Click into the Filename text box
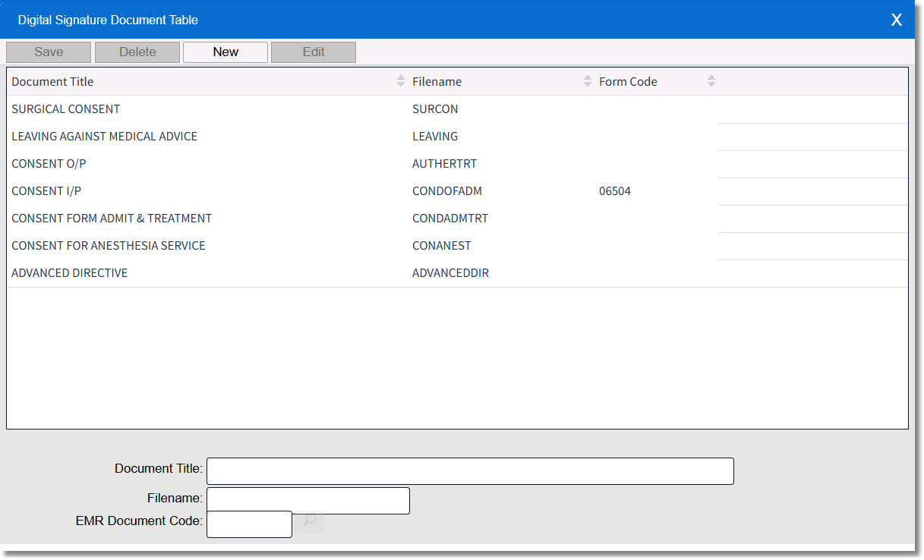Viewport: 924px width, 560px height. [308, 501]
